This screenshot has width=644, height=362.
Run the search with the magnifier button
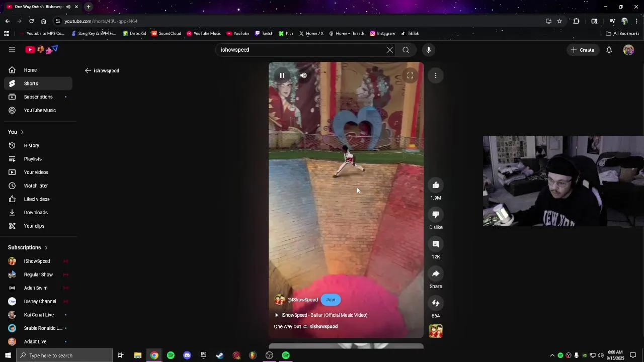[406, 50]
